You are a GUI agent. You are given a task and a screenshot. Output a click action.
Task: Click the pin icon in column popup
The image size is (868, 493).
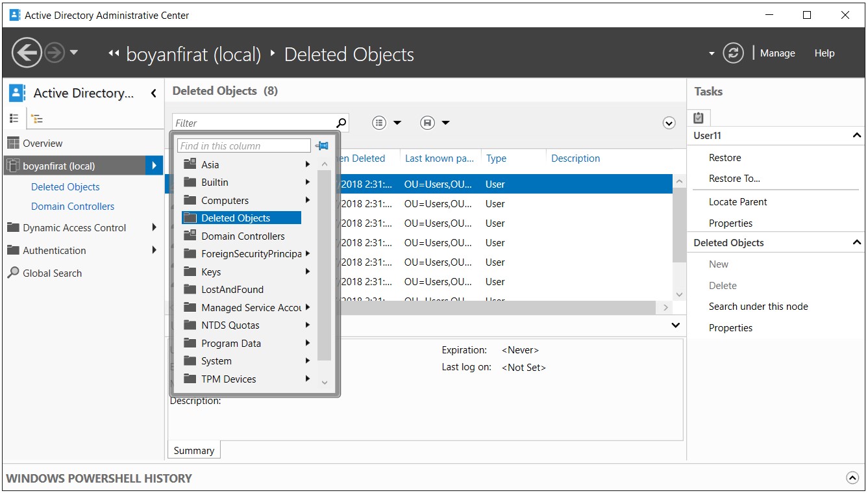pyautogui.click(x=322, y=145)
